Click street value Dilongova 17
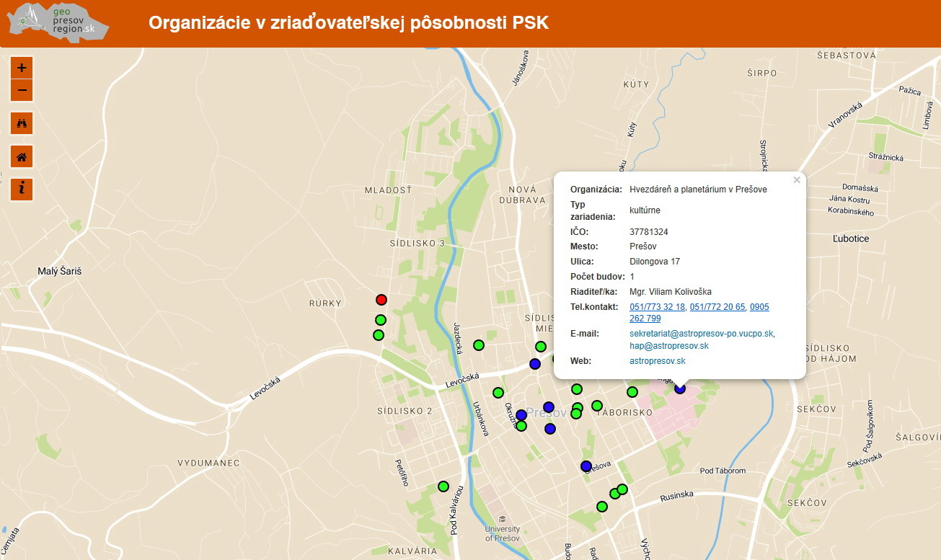 pos(655,262)
